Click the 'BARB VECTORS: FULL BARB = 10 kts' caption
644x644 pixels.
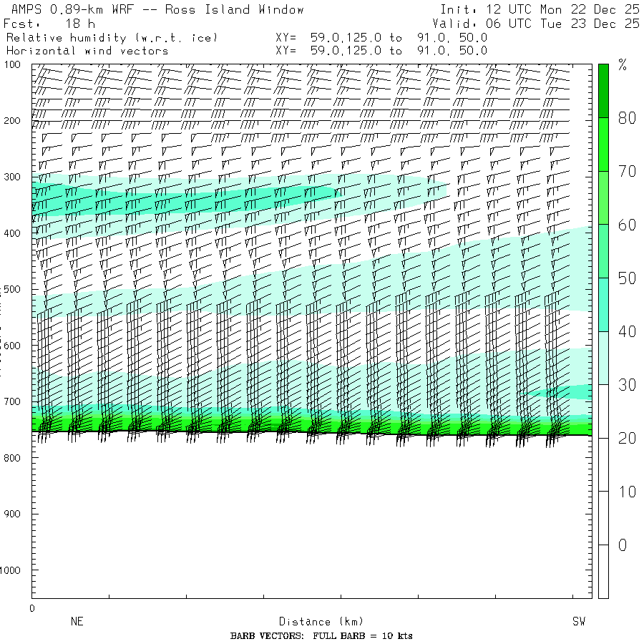click(x=321, y=636)
